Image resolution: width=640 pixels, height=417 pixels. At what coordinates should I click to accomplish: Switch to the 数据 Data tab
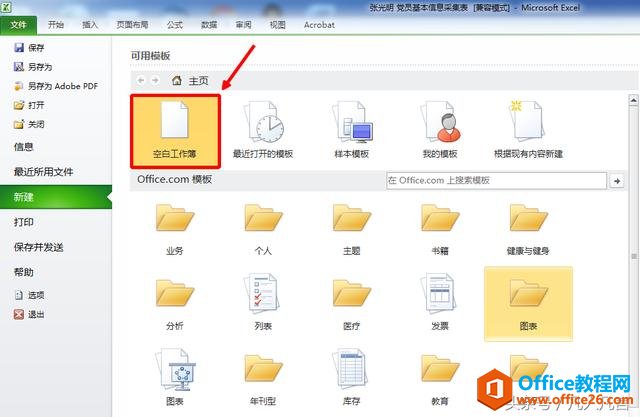click(x=209, y=25)
